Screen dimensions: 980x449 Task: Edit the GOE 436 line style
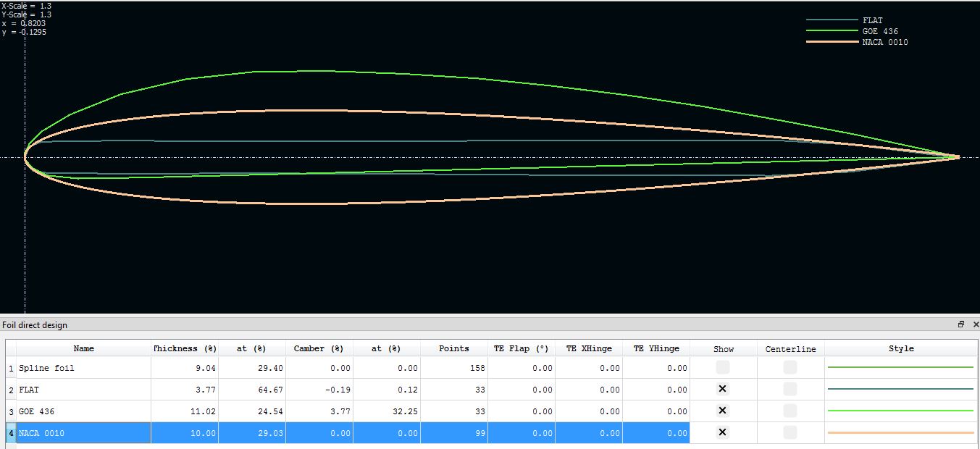pyautogui.click(x=900, y=411)
